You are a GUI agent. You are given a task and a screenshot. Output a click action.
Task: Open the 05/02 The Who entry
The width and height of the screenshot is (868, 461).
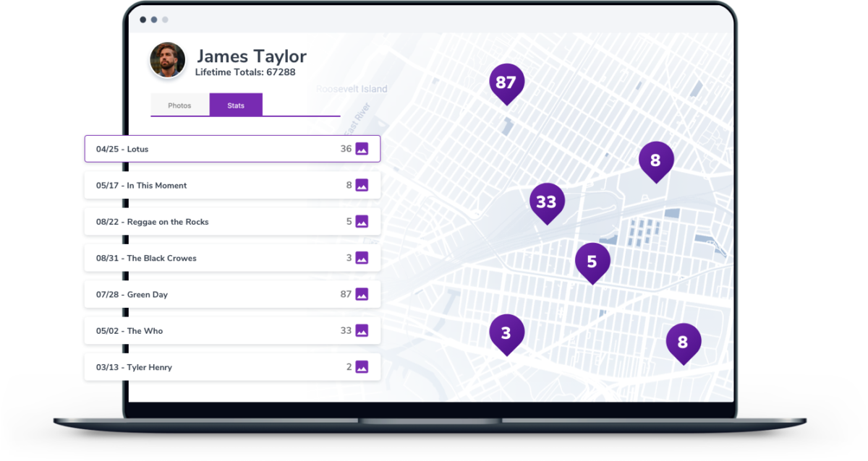pos(217,330)
